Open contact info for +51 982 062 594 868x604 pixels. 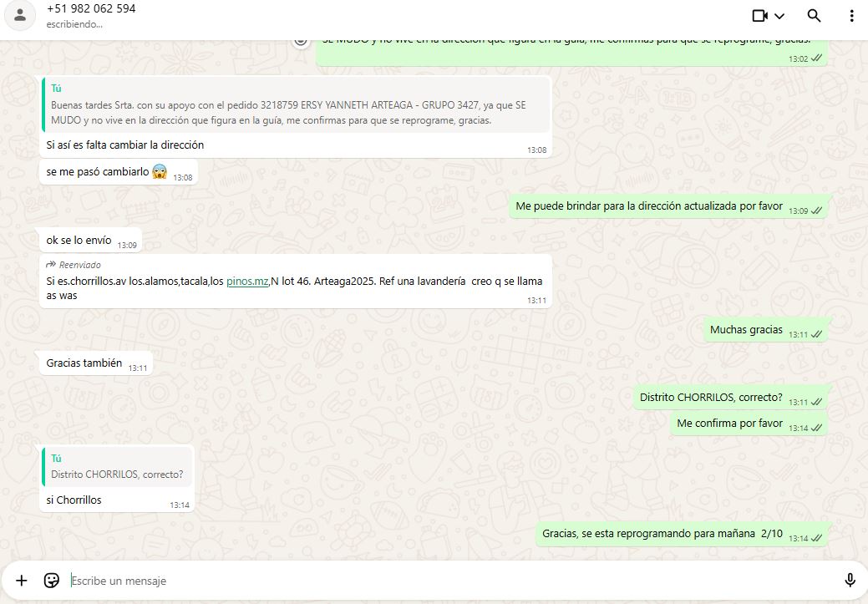click(91, 9)
